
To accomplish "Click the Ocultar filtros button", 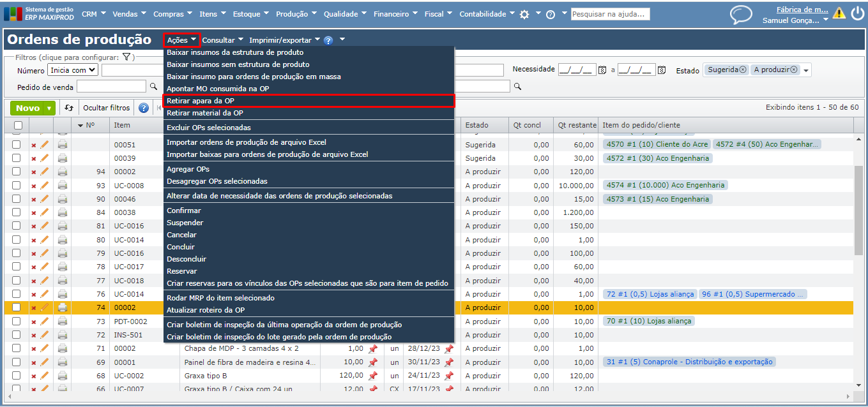I will (107, 108).
